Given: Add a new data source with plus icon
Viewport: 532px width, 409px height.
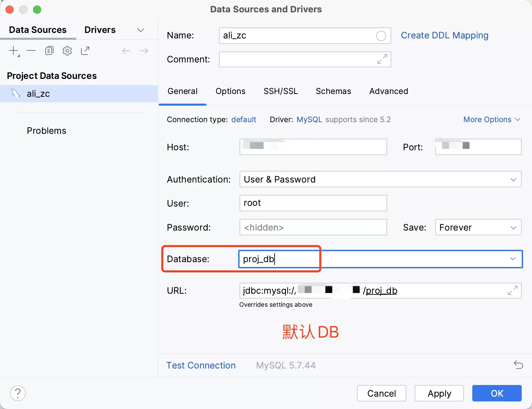Looking at the screenshot, I should click(x=14, y=51).
